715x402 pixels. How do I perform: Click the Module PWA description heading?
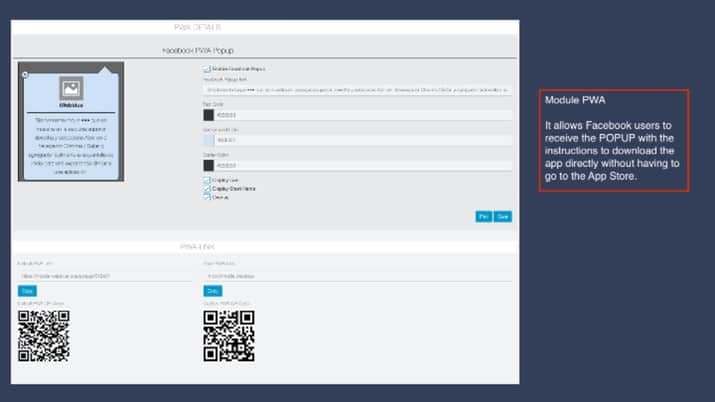point(575,100)
